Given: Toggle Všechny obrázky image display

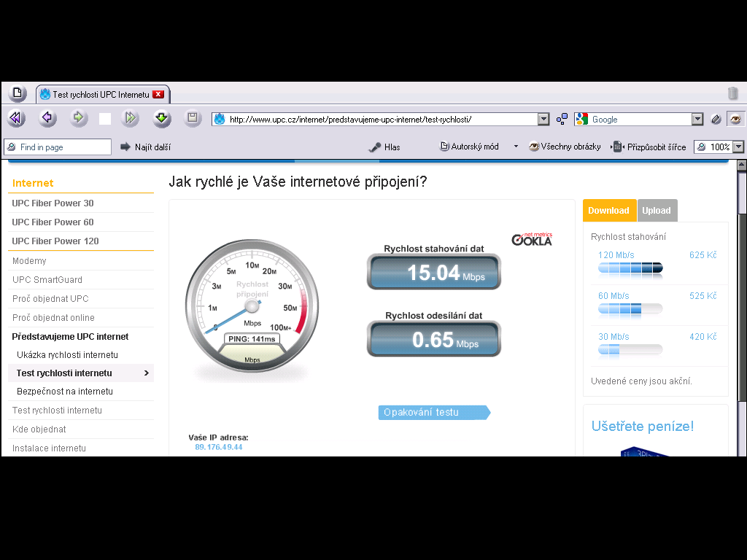Looking at the screenshot, I should pos(565,147).
